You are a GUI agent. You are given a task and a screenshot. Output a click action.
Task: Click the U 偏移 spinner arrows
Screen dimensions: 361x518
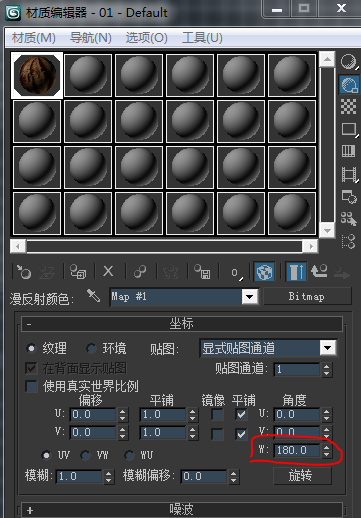[122, 415]
